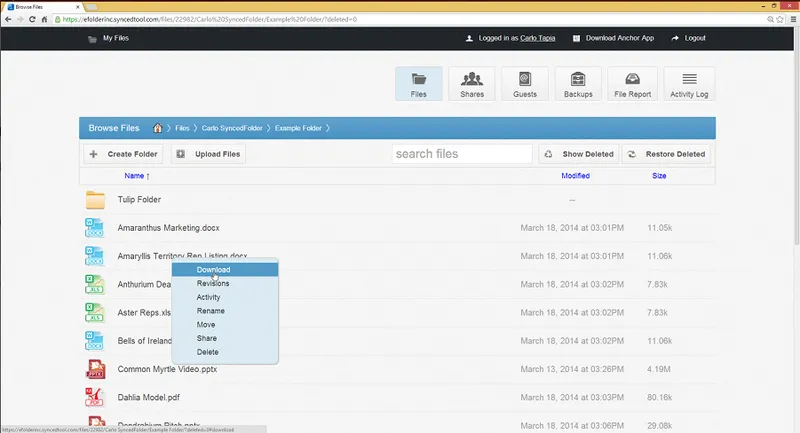
Task: Sort by Modified column header
Action: 576,176
